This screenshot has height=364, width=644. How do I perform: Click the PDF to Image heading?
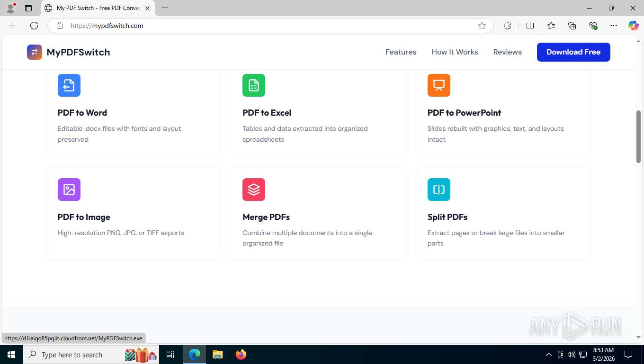tap(84, 217)
